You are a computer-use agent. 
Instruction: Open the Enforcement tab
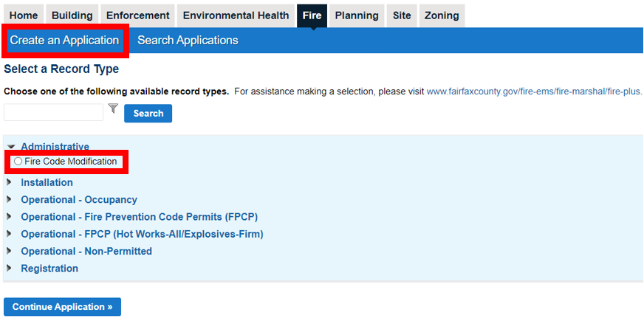click(138, 15)
